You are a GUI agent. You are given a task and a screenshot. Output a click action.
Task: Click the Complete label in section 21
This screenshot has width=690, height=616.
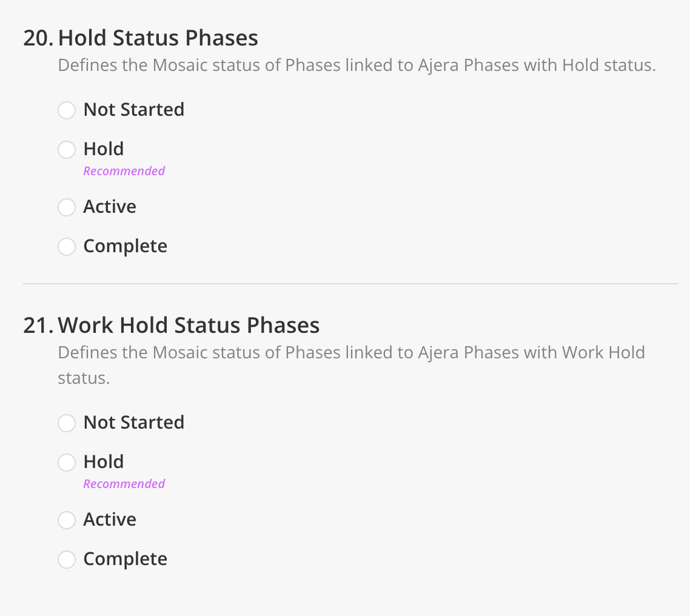click(x=126, y=559)
